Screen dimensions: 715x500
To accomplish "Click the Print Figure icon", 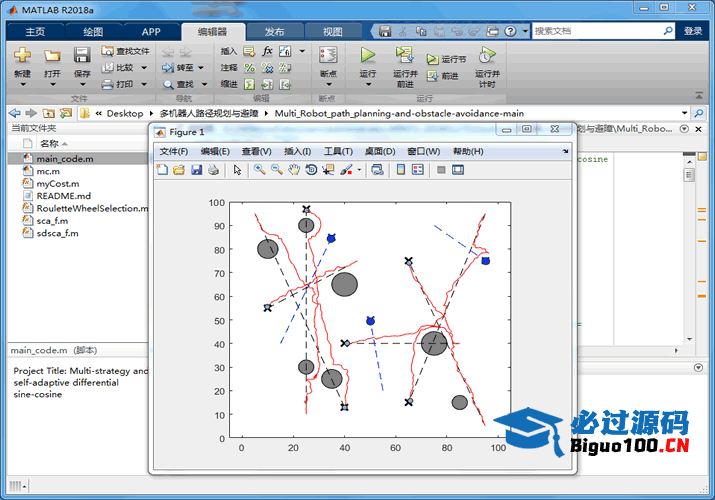I will tap(212, 170).
